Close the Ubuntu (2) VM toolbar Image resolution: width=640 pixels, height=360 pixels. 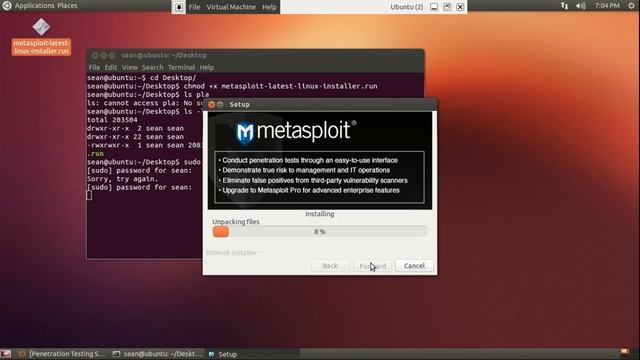tap(460, 7)
